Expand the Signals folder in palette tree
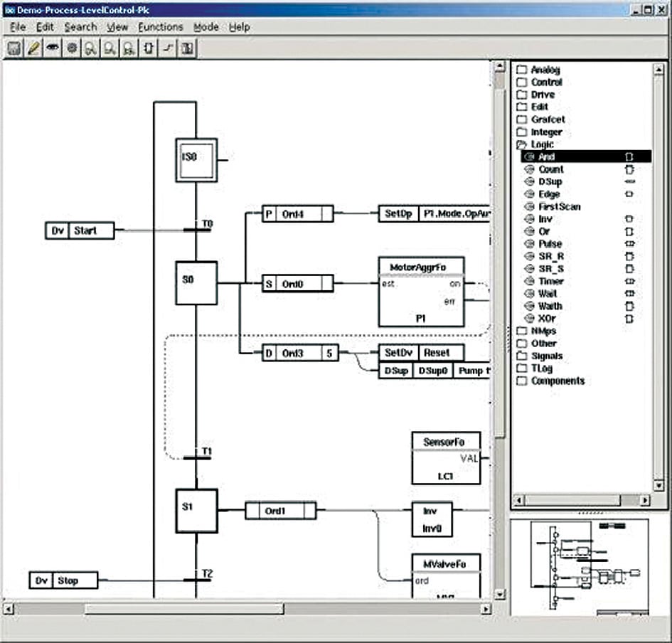Screen dimensions: 672x643 [522, 356]
